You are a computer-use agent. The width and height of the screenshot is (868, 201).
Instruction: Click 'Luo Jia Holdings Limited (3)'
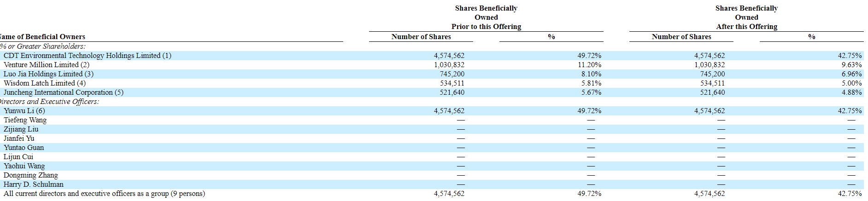pos(48,74)
